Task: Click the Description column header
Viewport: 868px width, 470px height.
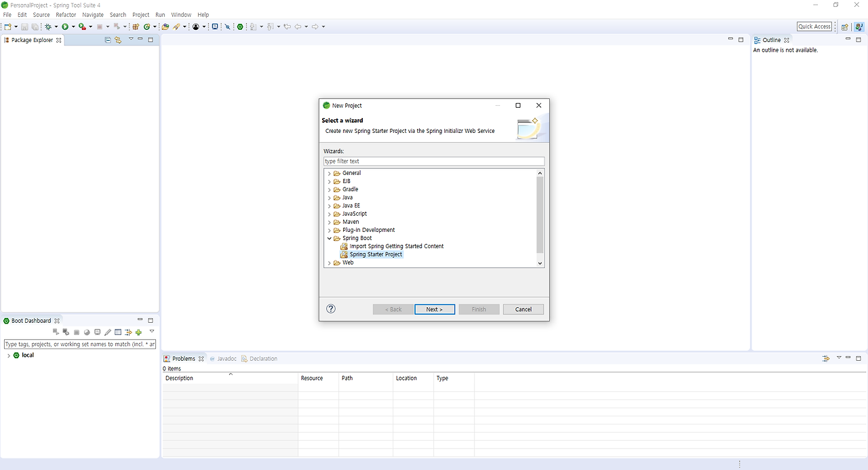Action: click(x=230, y=378)
